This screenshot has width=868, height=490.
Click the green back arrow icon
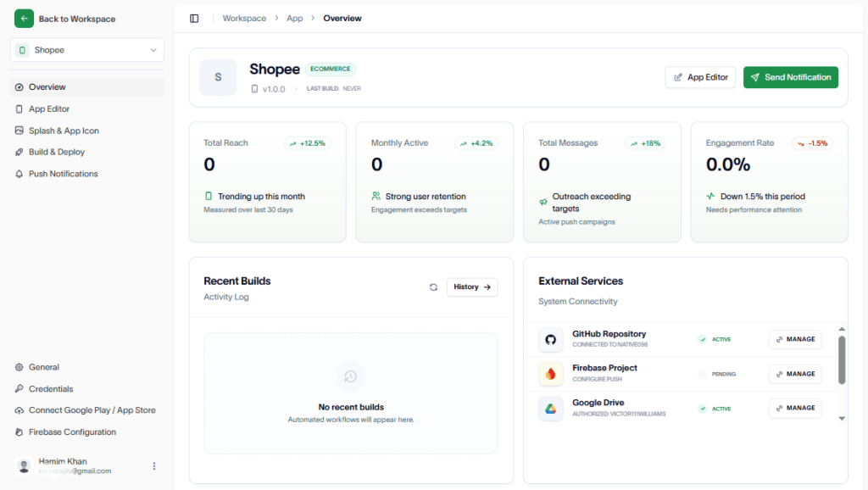(x=24, y=19)
